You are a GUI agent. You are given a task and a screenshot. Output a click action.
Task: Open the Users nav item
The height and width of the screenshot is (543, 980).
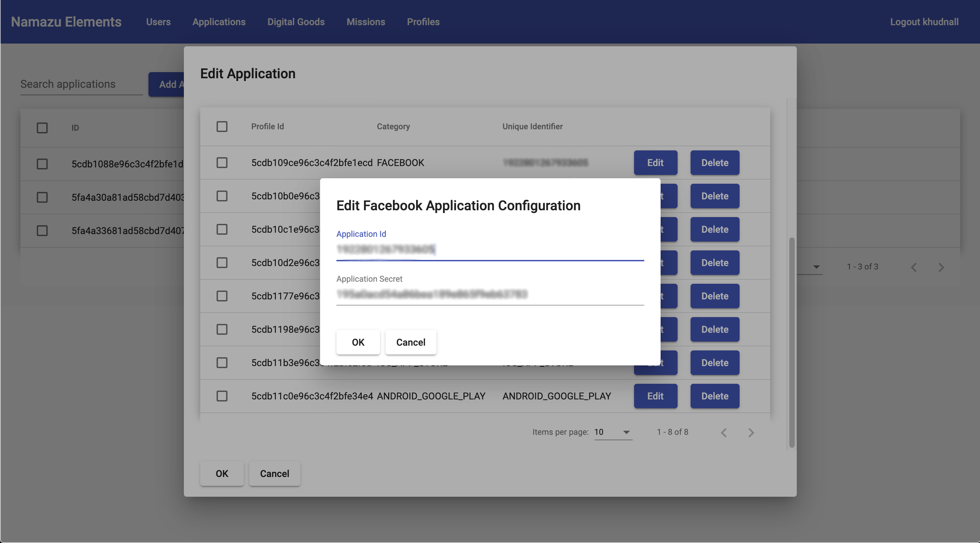(x=158, y=22)
